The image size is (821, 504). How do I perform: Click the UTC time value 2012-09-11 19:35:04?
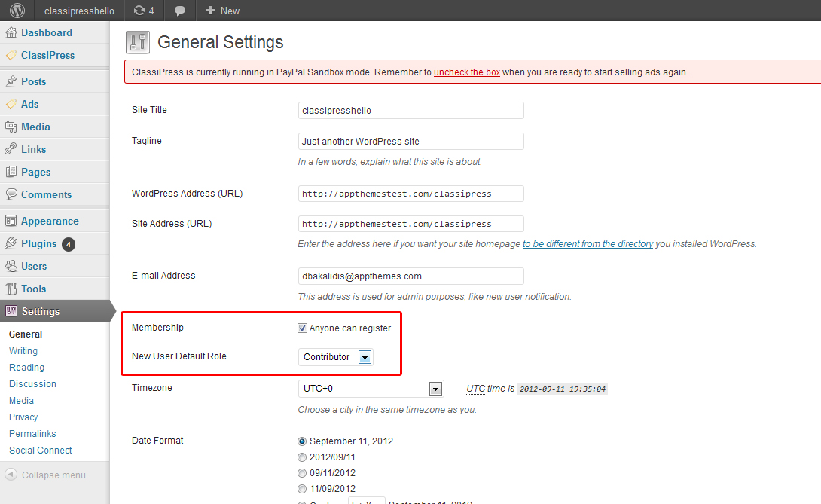[x=563, y=389]
